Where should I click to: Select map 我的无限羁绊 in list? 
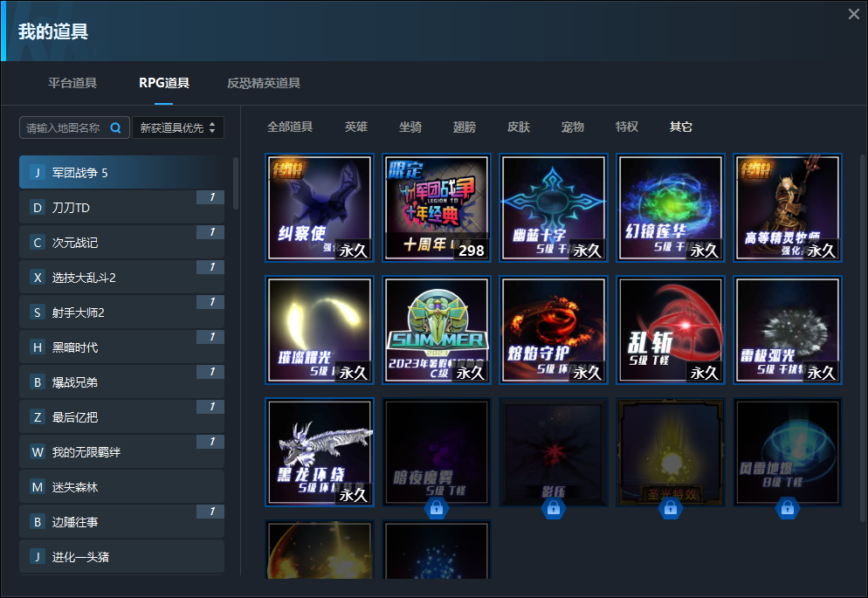pyautogui.click(x=121, y=452)
